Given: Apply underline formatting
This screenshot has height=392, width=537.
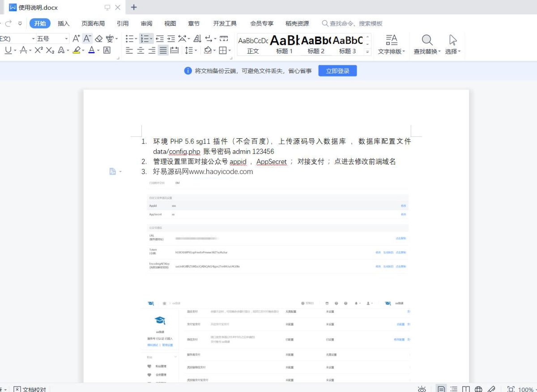Looking at the screenshot, I should pyautogui.click(x=8, y=51).
